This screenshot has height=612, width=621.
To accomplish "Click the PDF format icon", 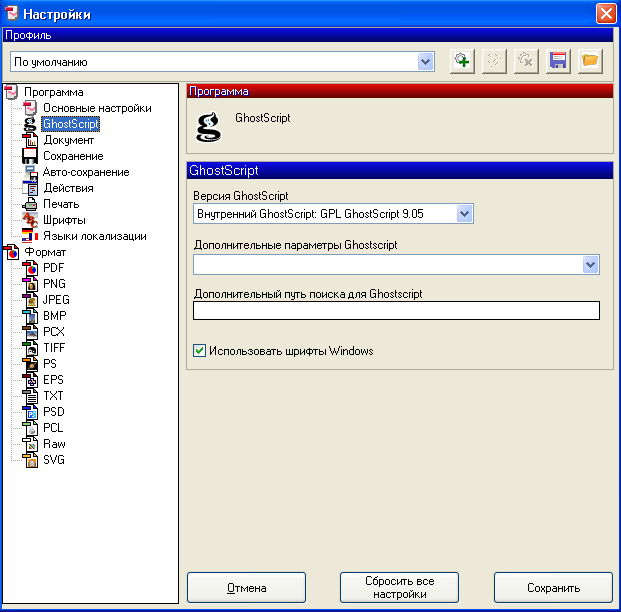I will pyautogui.click(x=30, y=268).
